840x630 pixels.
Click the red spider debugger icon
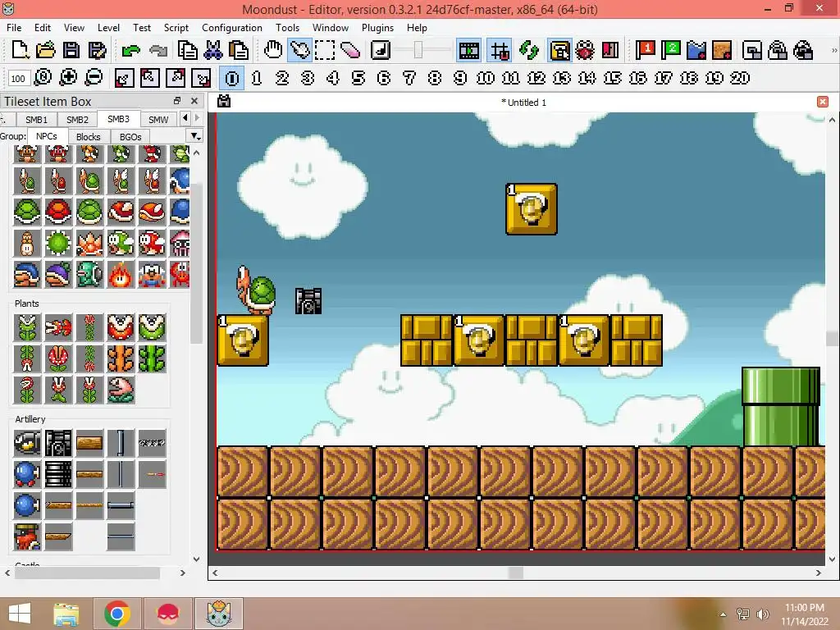pyautogui.click(x=585, y=50)
